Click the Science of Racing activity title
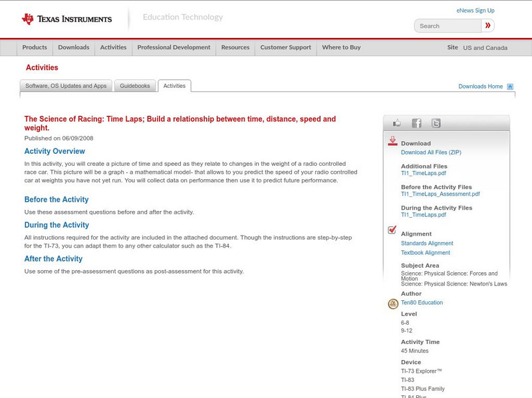The width and height of the screenshot is (532, 398). 180,123
